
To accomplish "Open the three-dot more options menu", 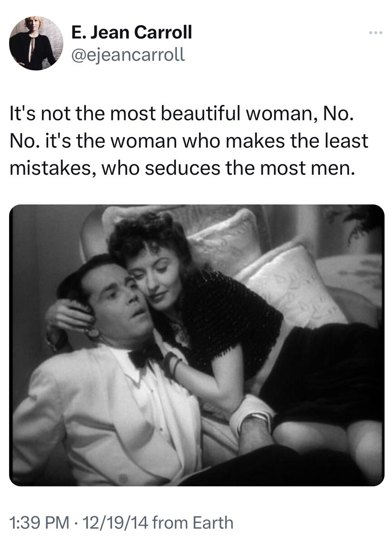I will pyautogui.click(x=375, y=34).
